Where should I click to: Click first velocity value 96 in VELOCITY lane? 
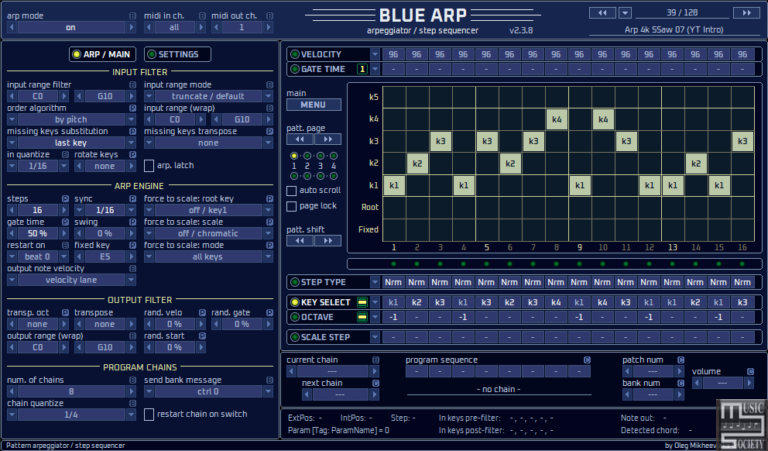pos(393,54)
